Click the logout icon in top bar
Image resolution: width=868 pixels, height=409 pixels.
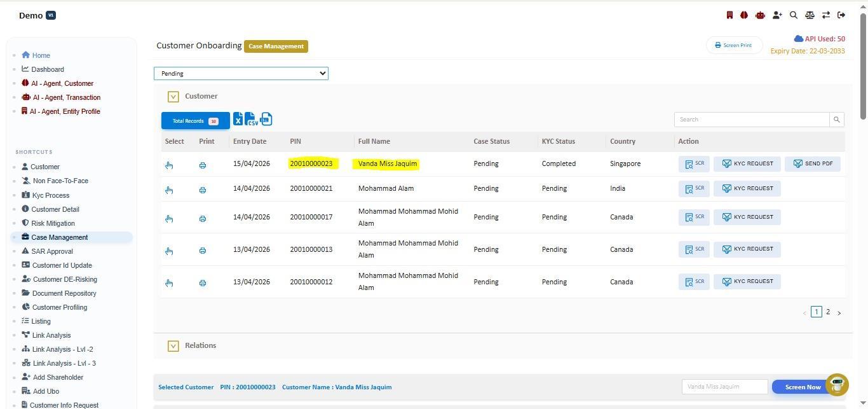pos(841,15)
